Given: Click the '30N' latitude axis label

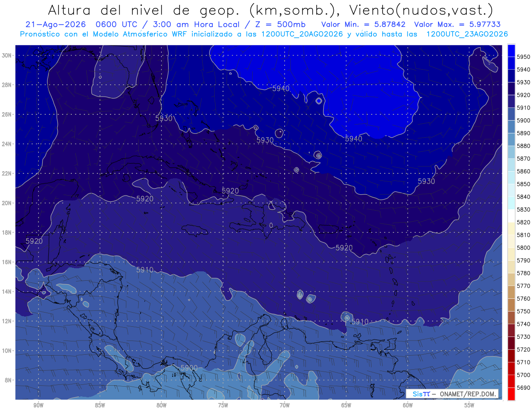Looking at the screenshot, I should tap(7, 55).
